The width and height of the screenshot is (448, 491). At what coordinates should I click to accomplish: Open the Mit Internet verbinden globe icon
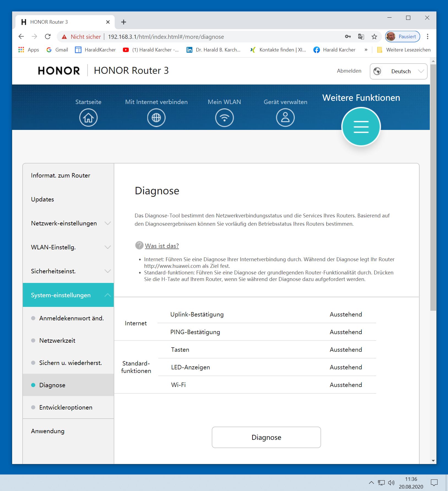[156, 118]
